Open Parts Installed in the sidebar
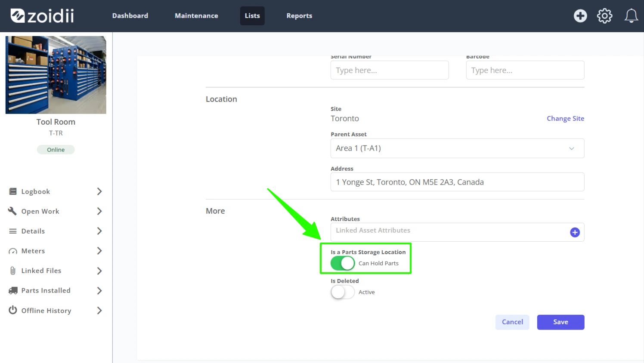 point(46,290)
